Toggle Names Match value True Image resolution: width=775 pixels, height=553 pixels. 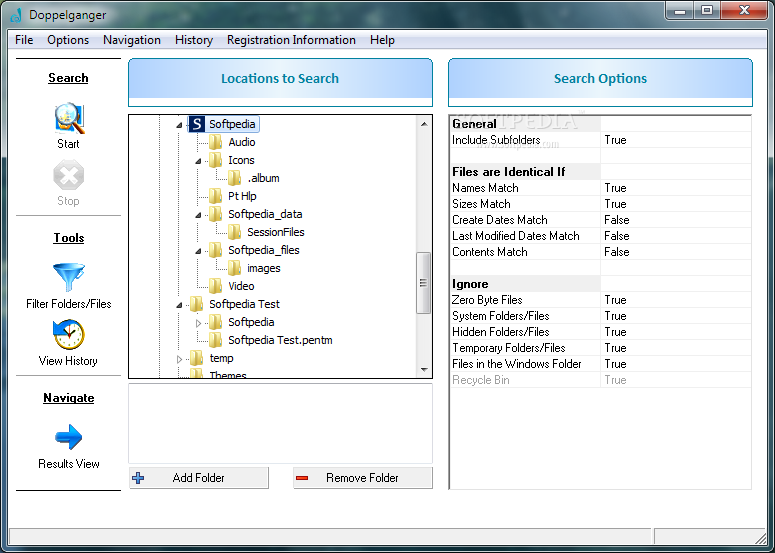pyautogui.click(x=676, y=188)
